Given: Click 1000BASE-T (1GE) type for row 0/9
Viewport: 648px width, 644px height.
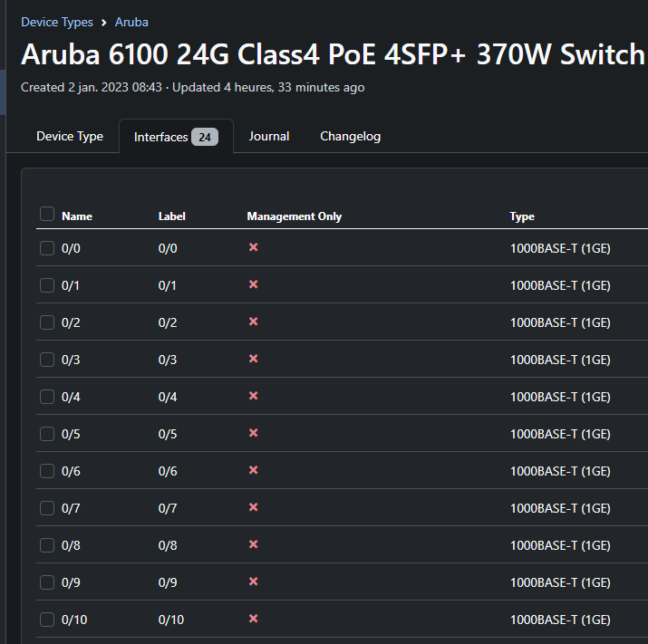Looking at the screenshot, I should point(560,582).
